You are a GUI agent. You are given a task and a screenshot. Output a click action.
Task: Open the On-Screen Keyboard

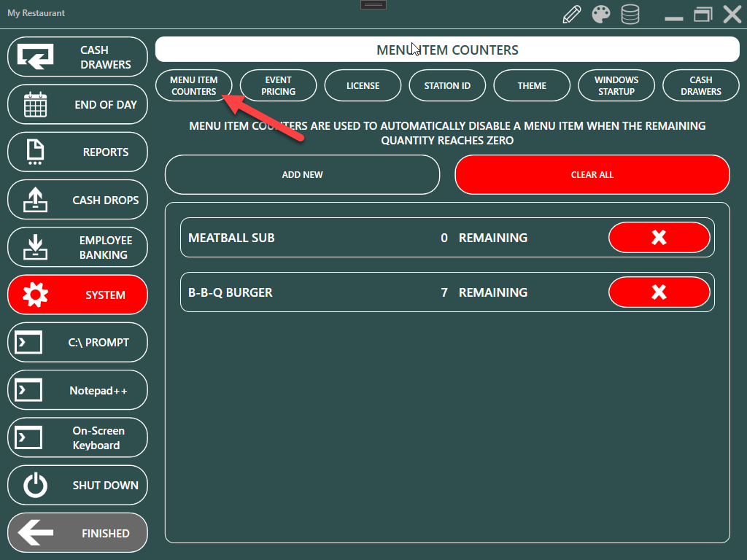[x=77, y=438]
